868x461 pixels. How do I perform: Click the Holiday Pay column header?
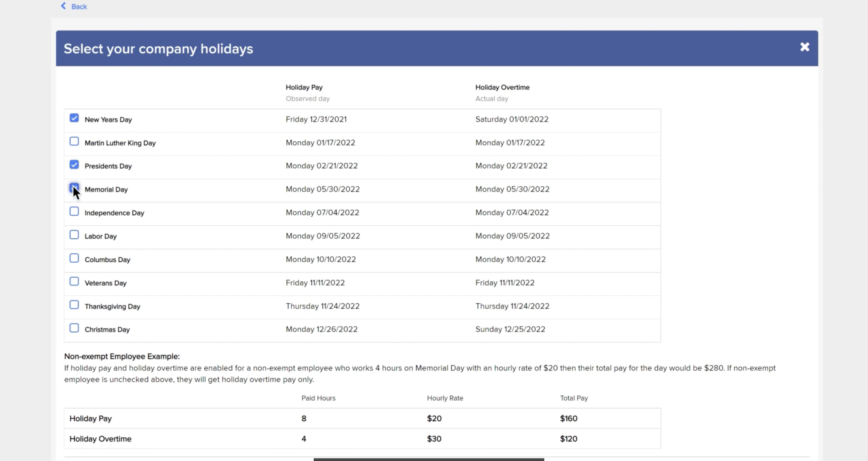click(303, 87)
